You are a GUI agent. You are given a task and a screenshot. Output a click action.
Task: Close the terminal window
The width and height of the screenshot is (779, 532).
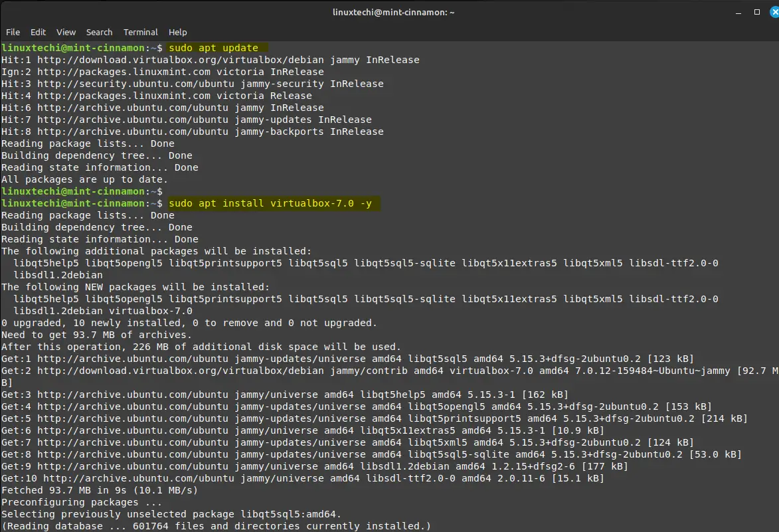point(774,12)
